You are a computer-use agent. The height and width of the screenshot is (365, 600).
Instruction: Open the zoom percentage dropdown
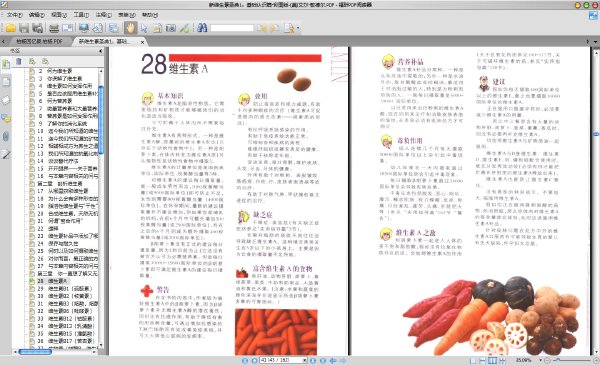coord(540,360)
